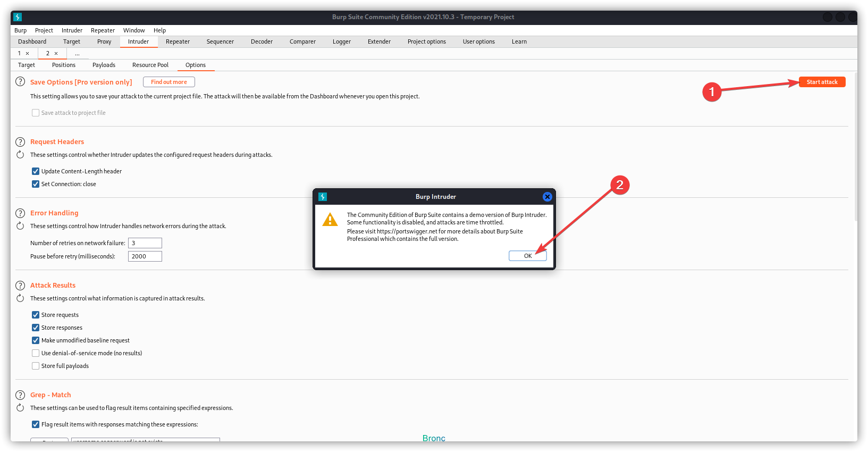Viewport: 868px width, 452px height.
Task: Uncheck Update Content-Length header
Action: pyautogui.click(x=36, y=171)
